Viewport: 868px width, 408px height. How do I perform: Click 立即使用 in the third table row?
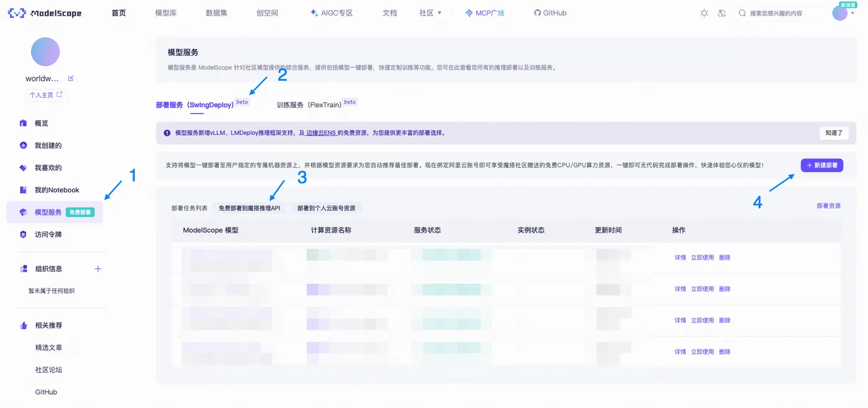(x=702, y=321)
